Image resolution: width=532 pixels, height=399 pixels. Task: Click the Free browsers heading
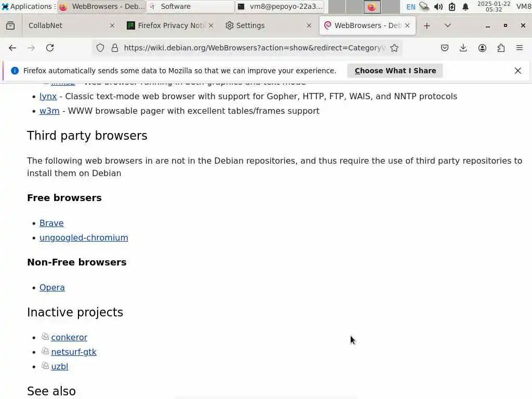pyautogui.click(x=64, y=198)
